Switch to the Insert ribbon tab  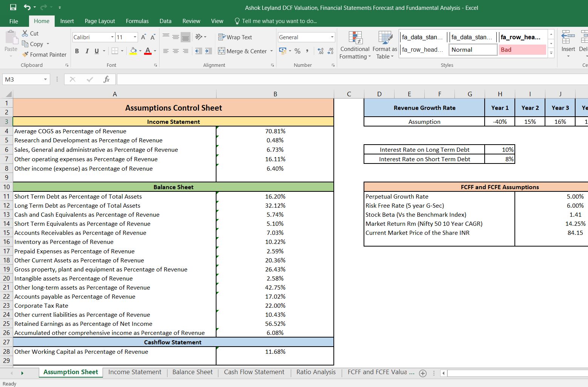point(67,21)
